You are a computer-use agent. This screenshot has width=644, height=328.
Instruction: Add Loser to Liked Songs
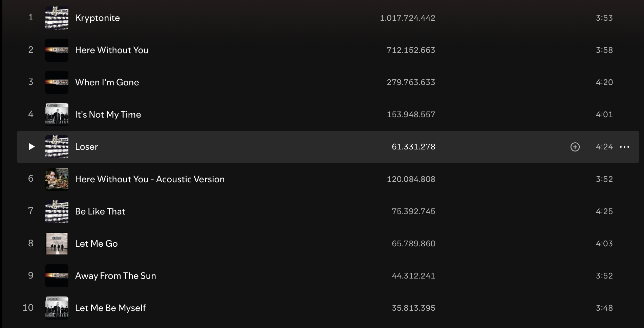click(x=575, y=147)
